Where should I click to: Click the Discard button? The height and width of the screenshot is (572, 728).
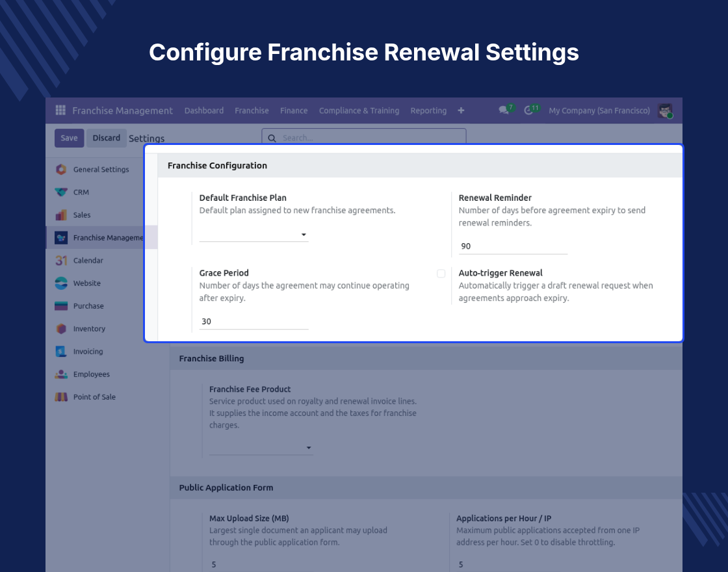[x=107, y=138]
